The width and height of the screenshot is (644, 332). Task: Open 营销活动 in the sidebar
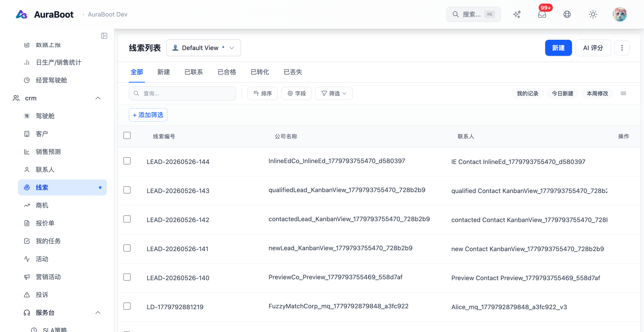click(62, 277)
